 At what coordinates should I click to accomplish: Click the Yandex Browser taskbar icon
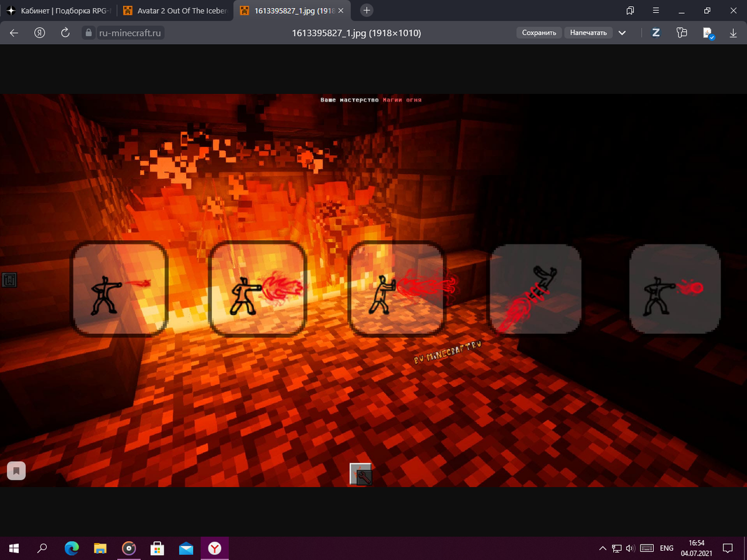click(x=215, y=548)
